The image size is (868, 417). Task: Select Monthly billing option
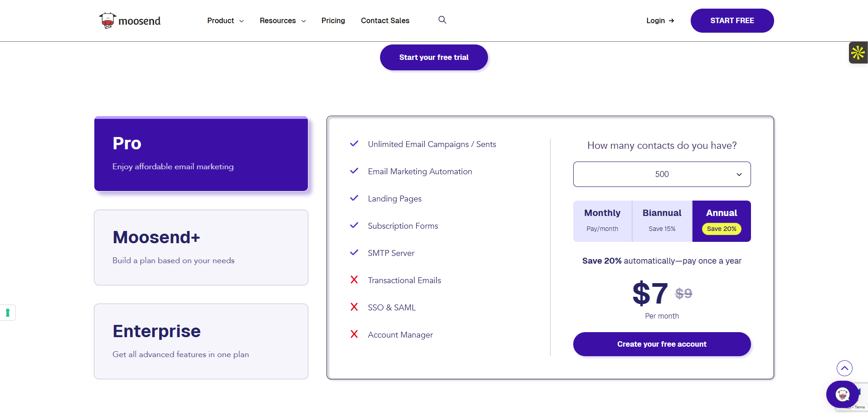[602, 221]
